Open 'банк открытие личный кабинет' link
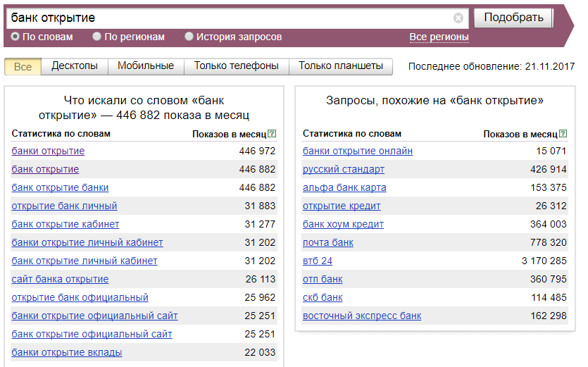588x367 pixels. [x=85, y=261]
